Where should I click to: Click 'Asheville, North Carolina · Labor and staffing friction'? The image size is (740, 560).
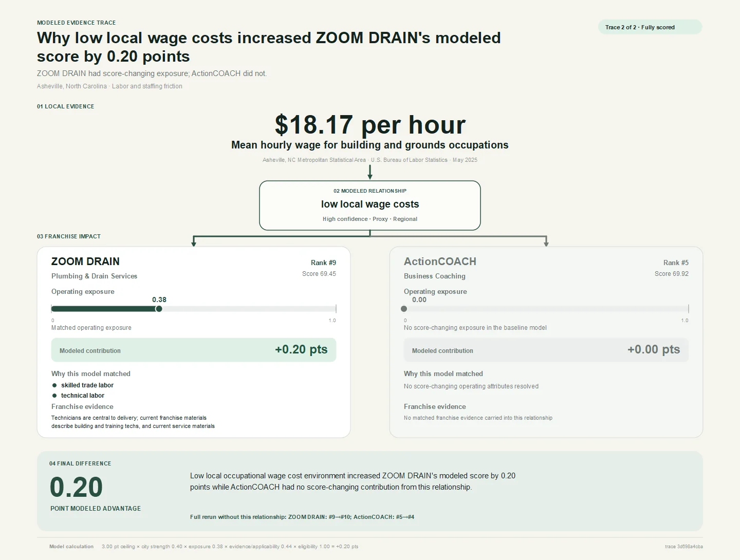[109, 86]
